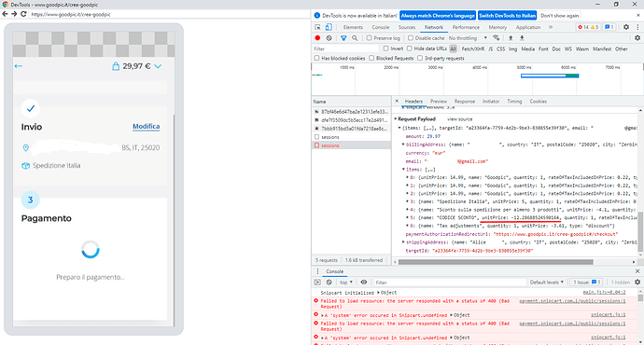Export HAR file download arrow
The height and width of the screenshot is (345, 644).
522,38
